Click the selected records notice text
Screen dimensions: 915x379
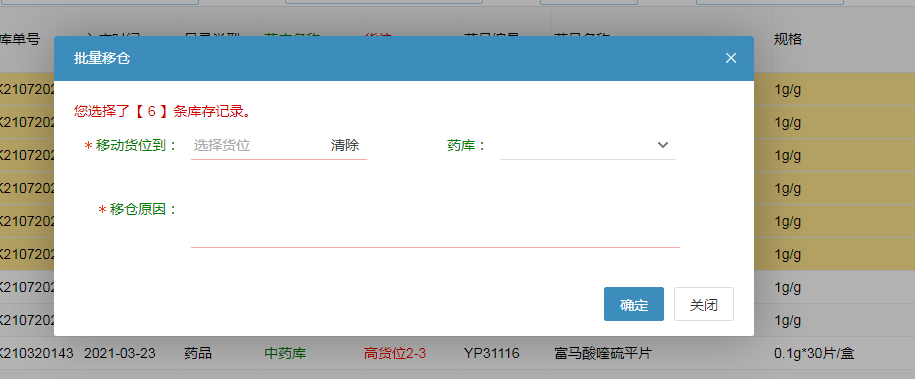point(163,112)
